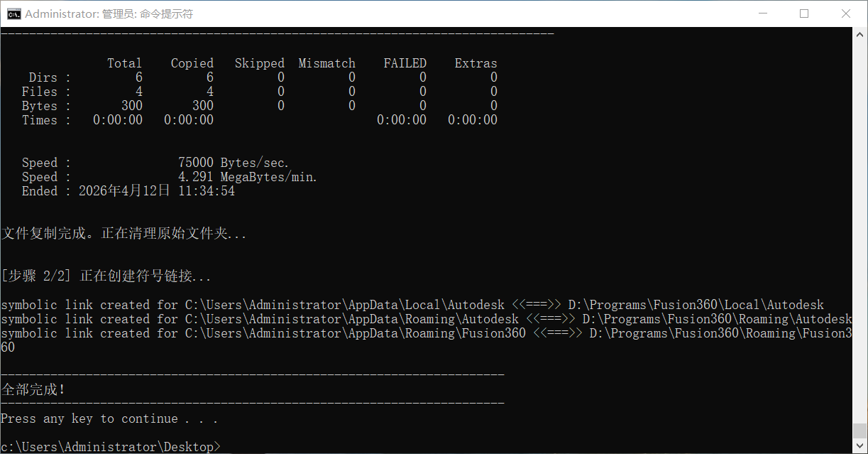Click the Command Prompt icon in title bar
The height and width of the screenshot is (454, 868).
pyautogui.click(x=13, y=13)
